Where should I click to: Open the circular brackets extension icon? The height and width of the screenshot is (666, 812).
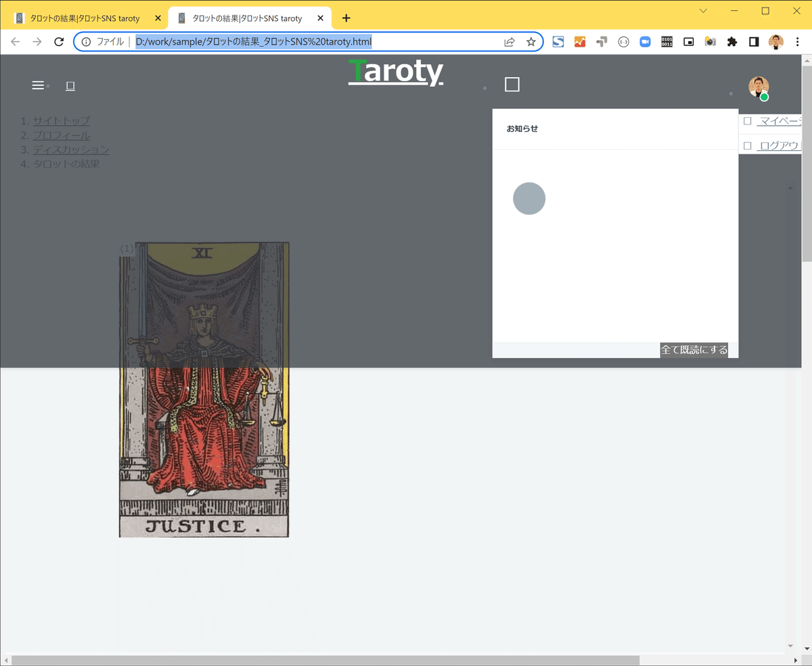click(623, 42)
